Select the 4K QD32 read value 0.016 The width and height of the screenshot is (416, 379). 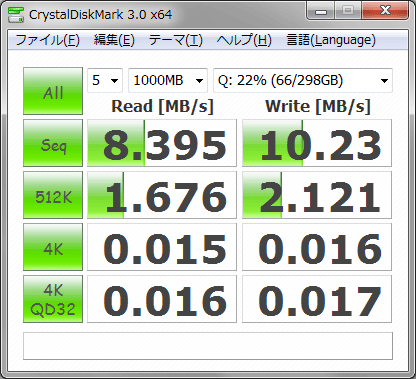click(162, 299)
